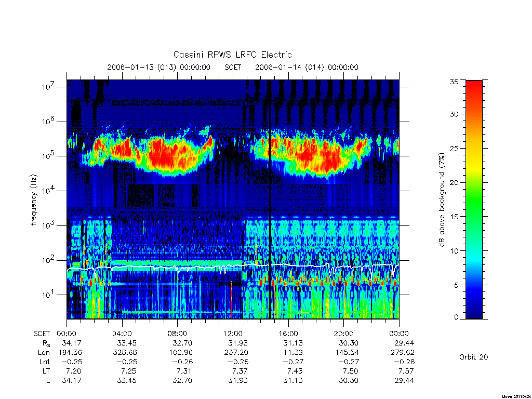The width and height of the screenshot is (532, 399).
Task: Click the LT value "7.50"
Action: pos(351,371)
